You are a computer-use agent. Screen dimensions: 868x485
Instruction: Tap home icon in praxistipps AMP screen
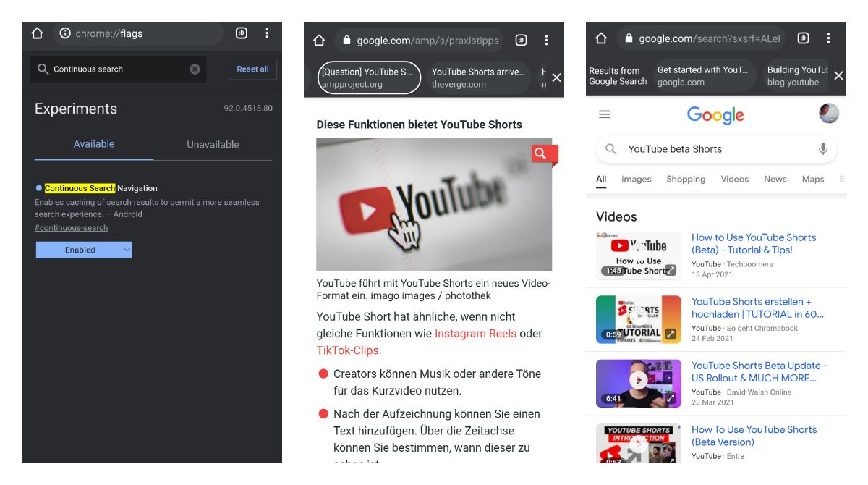[319, 41]
